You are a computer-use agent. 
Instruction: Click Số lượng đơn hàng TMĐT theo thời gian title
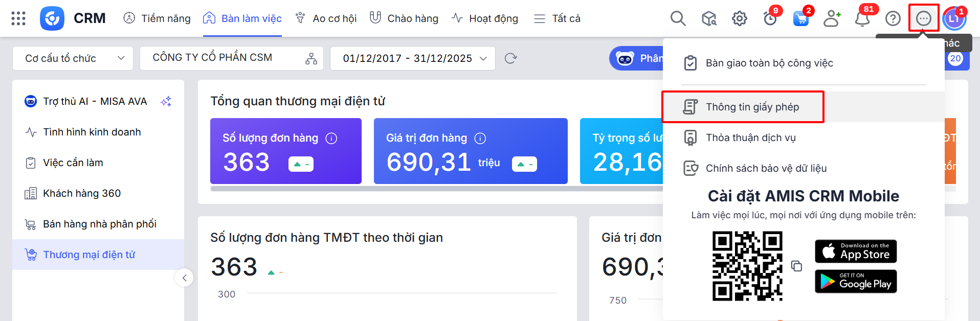pos(326,238)
